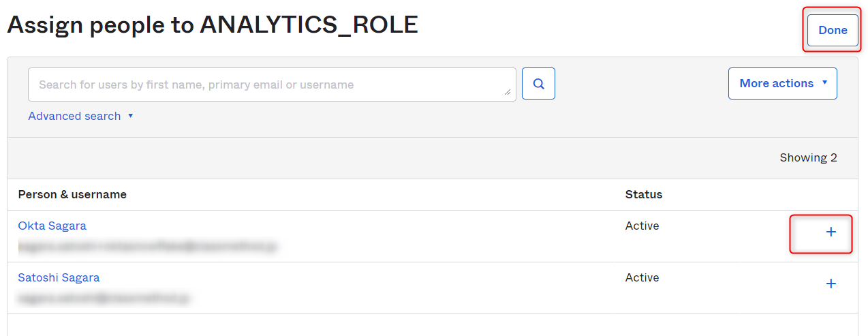The width and height of the screenshot is (868, 336).
Task: Focus the user search text field
Action: click(272, 85)
